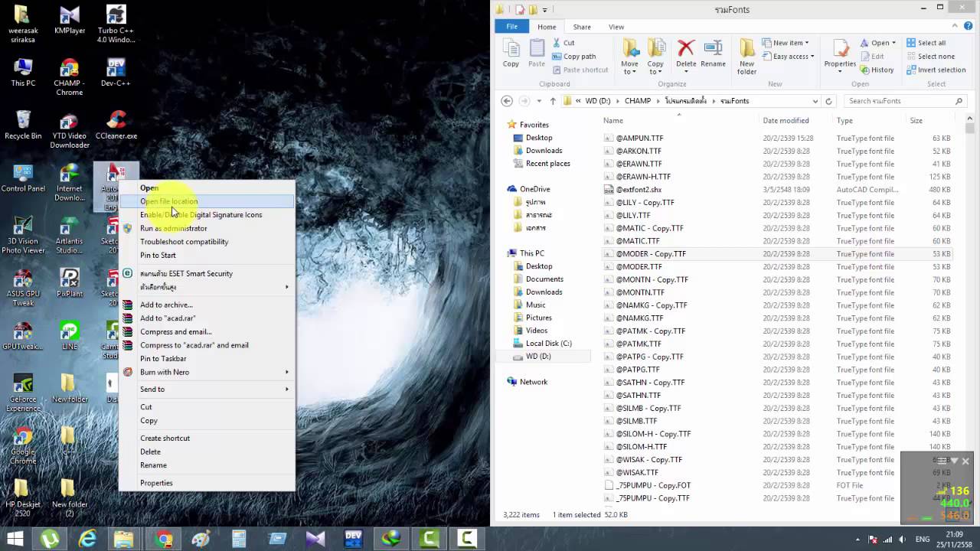The image size is (980, 551).
Task: Click Copy path in ribbon
Action: (x=573, y=56)
